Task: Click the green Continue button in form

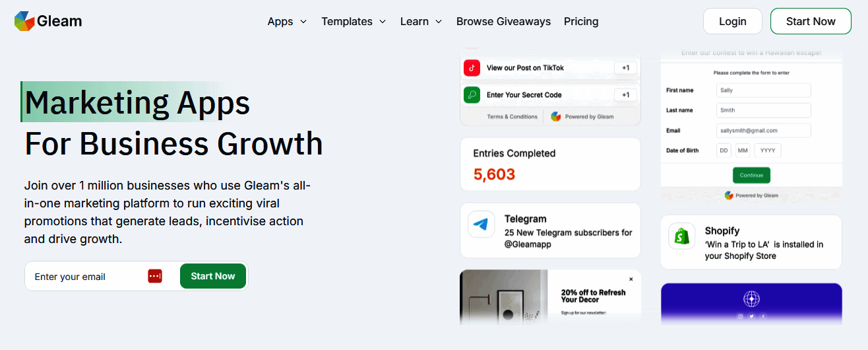Action: [x=751, y=175]
